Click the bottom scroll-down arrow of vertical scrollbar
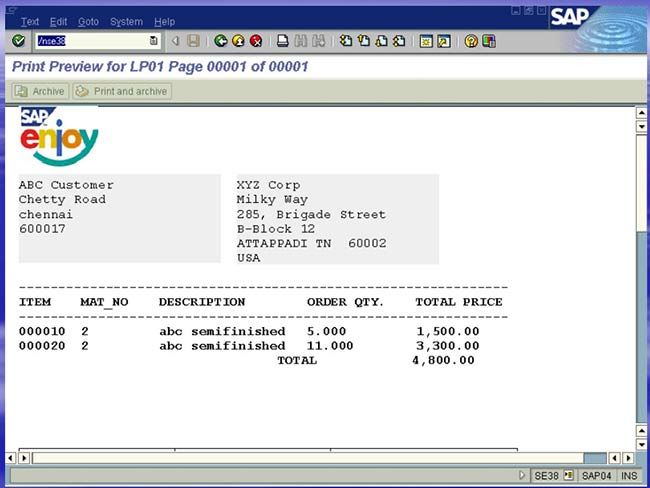This screenshot has height=488, width=650. point(642,444)
